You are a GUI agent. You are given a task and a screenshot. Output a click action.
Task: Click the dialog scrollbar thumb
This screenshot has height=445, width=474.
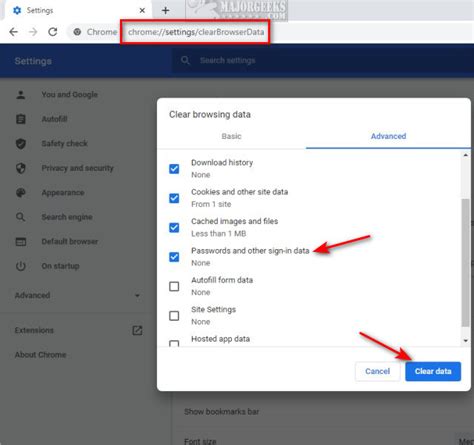coord(466,263)
